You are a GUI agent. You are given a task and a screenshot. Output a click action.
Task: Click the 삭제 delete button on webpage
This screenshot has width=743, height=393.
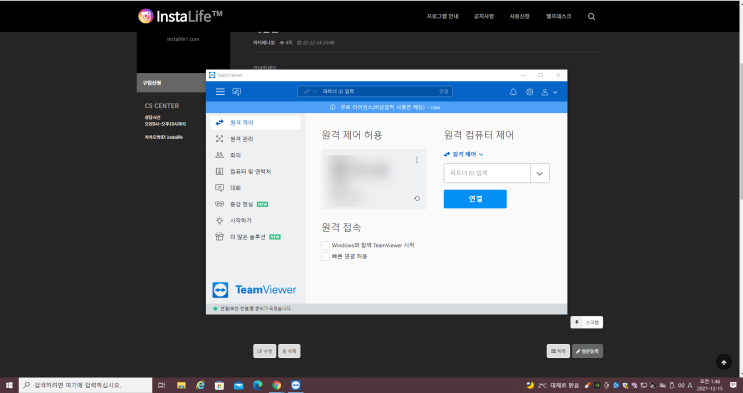click(289, 351)
